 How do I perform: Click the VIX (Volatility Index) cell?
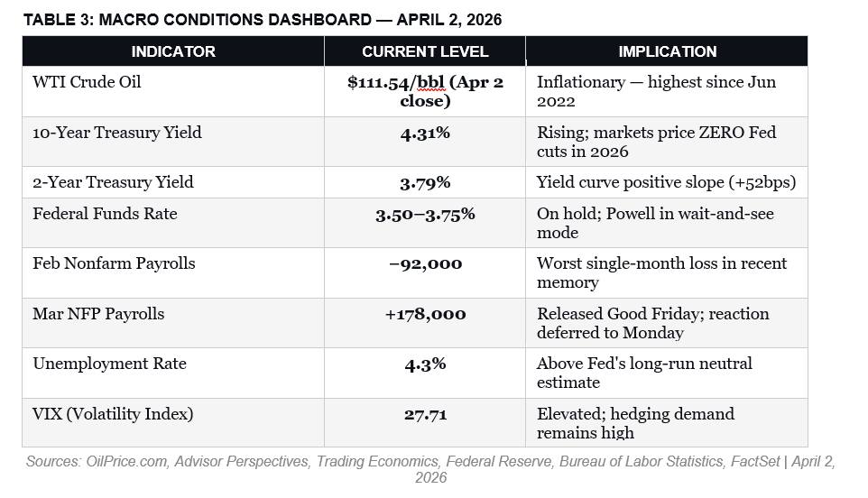[113, 414]
